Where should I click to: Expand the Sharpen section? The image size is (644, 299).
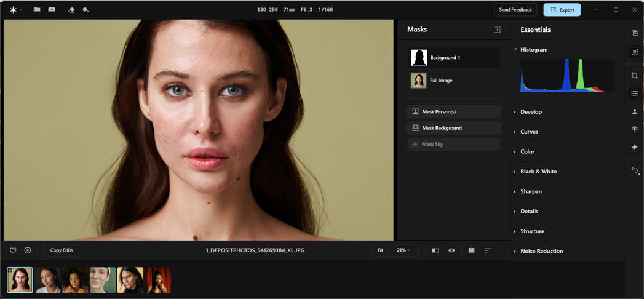tap(568, 191)
